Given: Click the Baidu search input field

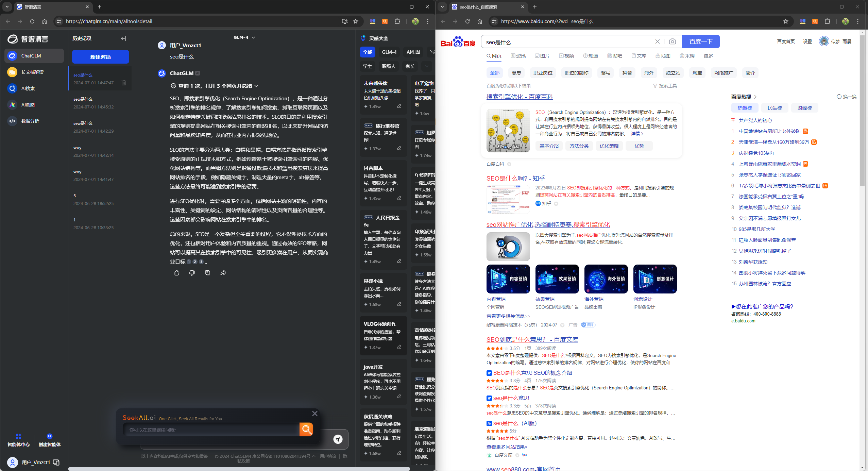Looking at the screenshot, I should (568, 42).
